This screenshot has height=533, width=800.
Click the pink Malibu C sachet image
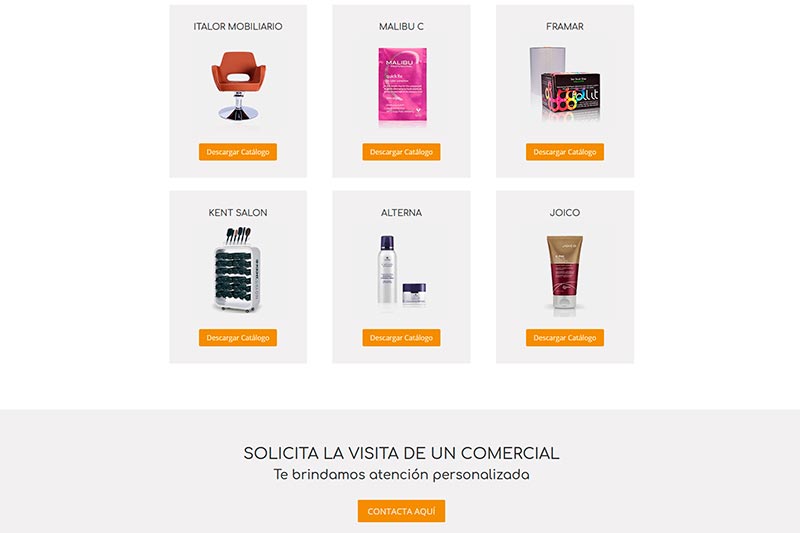[x=402, y=85]
